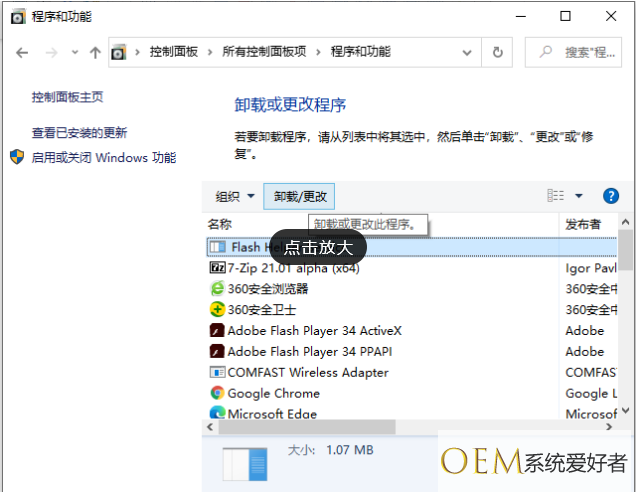Expand the view options dropdown arrow

point(578,196)
